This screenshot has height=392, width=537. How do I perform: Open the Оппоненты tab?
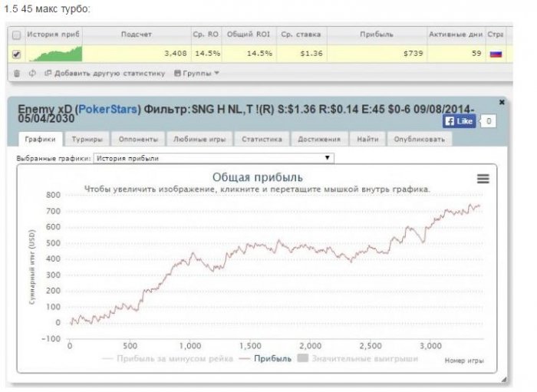(138, 140)
